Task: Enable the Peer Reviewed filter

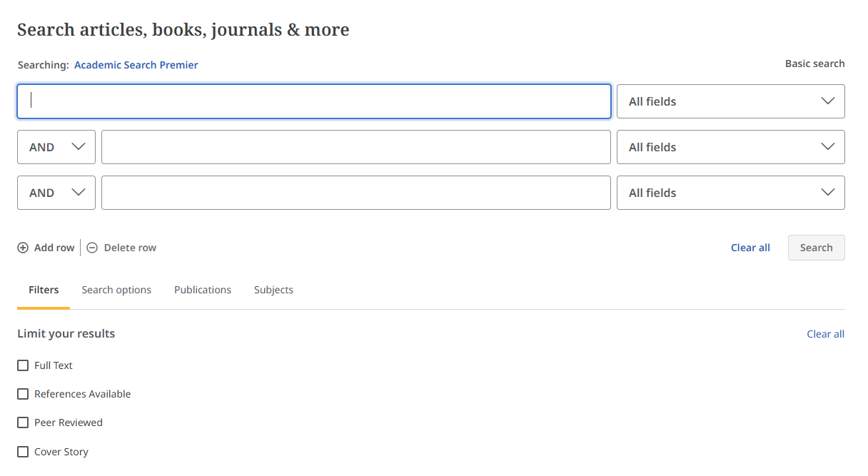Action: click(23, 422)
